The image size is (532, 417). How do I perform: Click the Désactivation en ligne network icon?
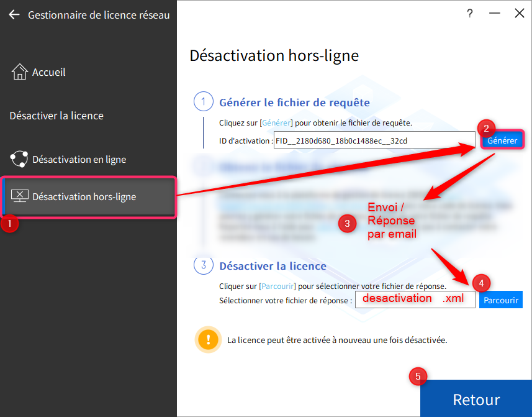(20, 159)
